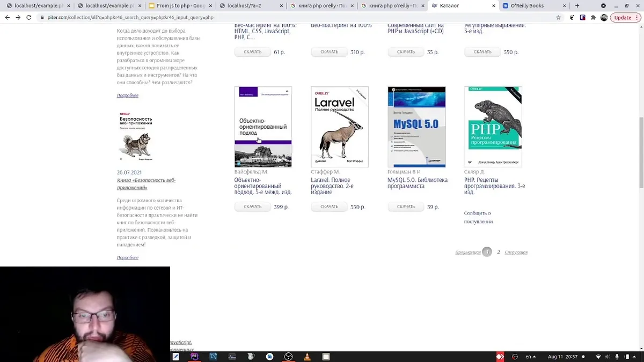Launch PhpStorm from the taskbar
The height and width of the screenshot is (362, 644).
point(194,357)
